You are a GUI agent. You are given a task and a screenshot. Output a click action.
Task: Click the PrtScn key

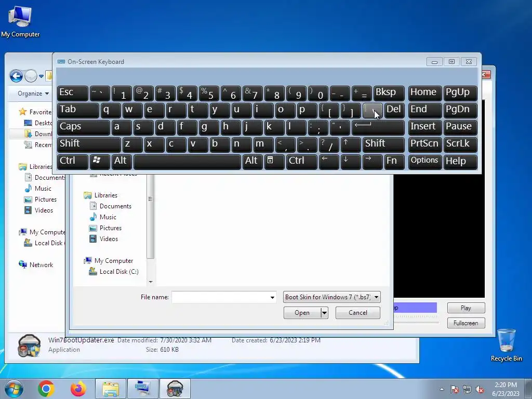click(x=425, y=144)
